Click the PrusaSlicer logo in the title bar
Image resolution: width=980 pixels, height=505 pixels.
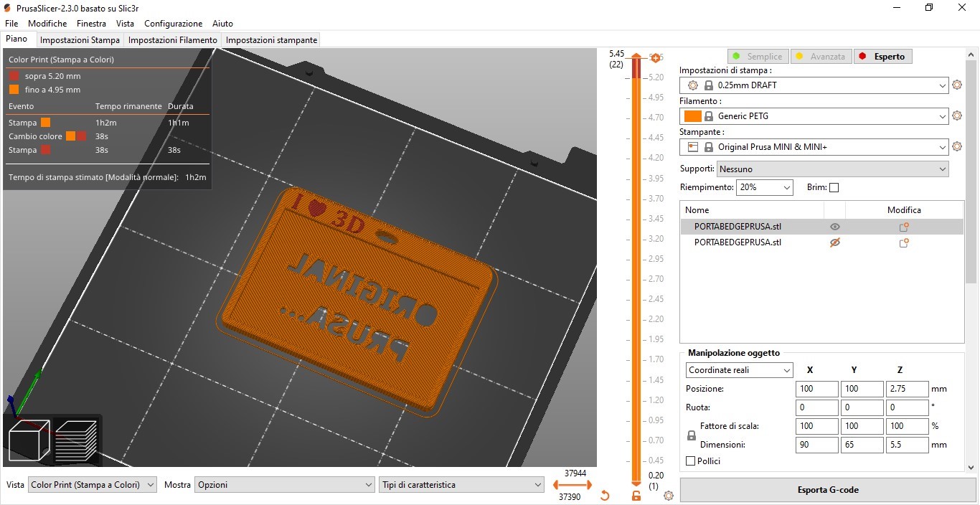[x=8, y=8]
